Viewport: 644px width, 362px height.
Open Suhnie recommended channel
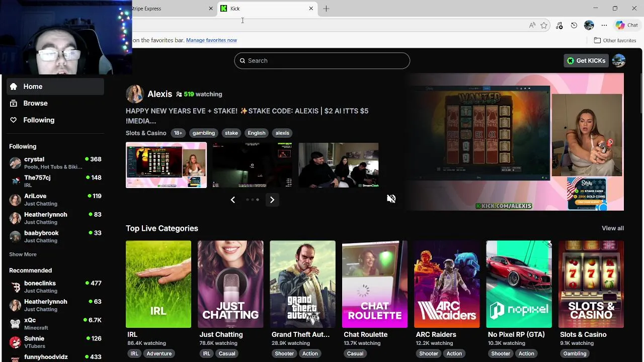coord(55,342)
